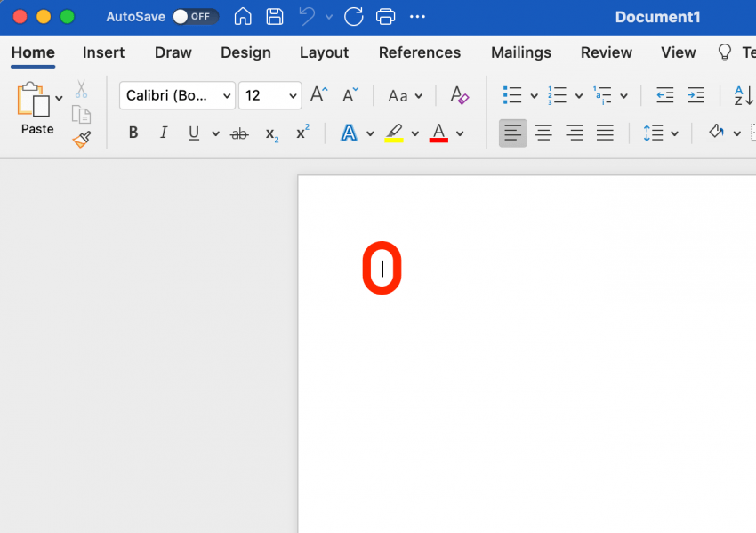756x533 pixels.
Task: Open the Review ribbon tab
Action: 606,52
